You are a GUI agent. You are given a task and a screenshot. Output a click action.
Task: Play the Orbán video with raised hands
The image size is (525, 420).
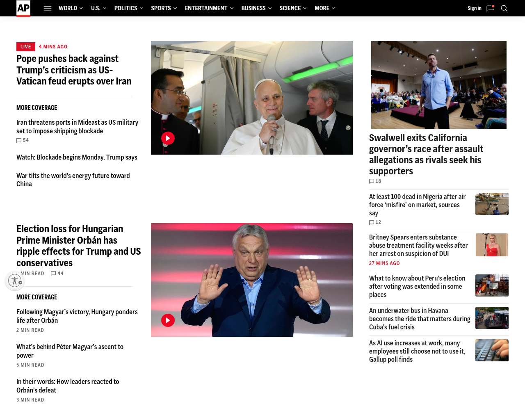click(168, 320)
